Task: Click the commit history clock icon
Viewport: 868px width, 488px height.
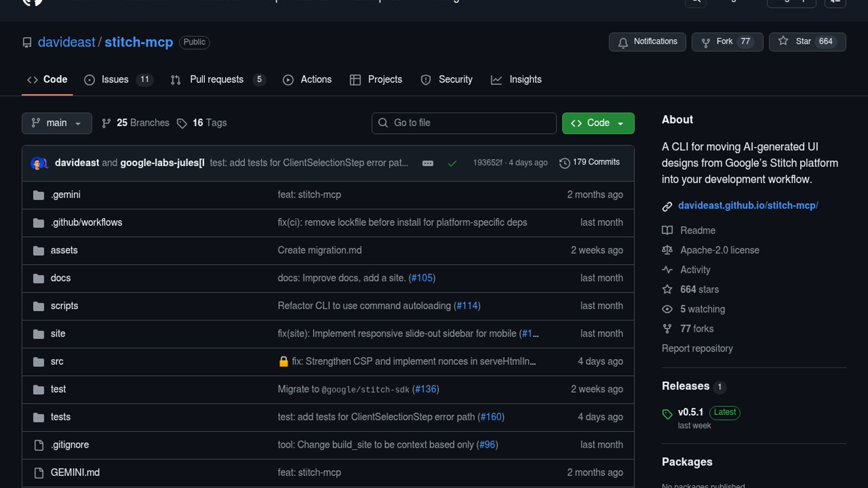Action: [564, 163]
